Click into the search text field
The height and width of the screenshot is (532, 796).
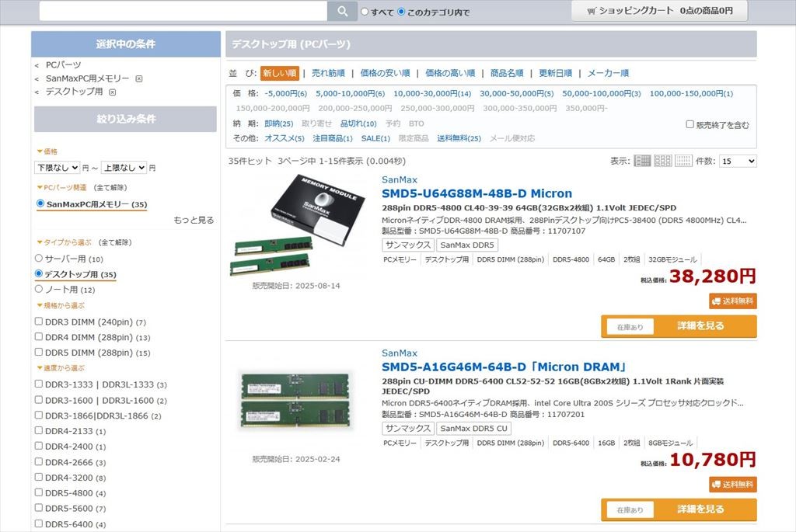[x=183, y=11]
